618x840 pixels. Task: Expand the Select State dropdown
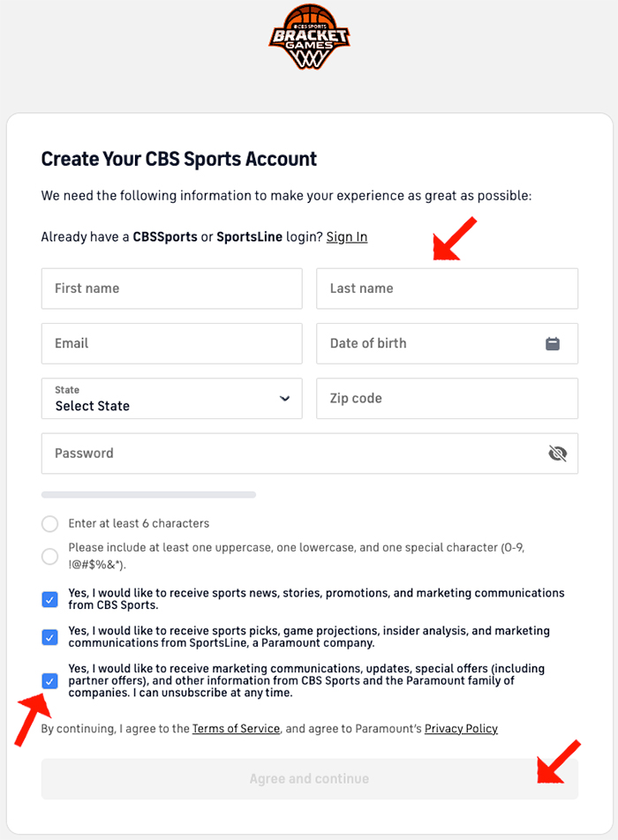tap(171, 399)
